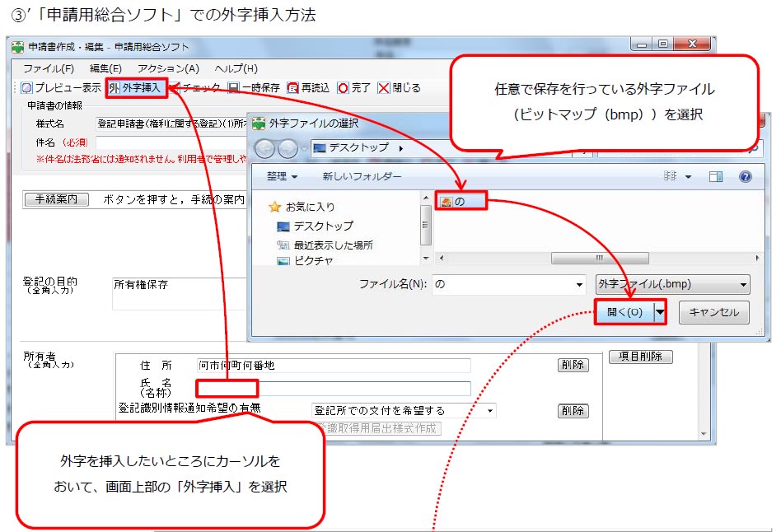Click main form scroll down arrow
Screen dimensions: 781x532
click(x=704, y=434)
